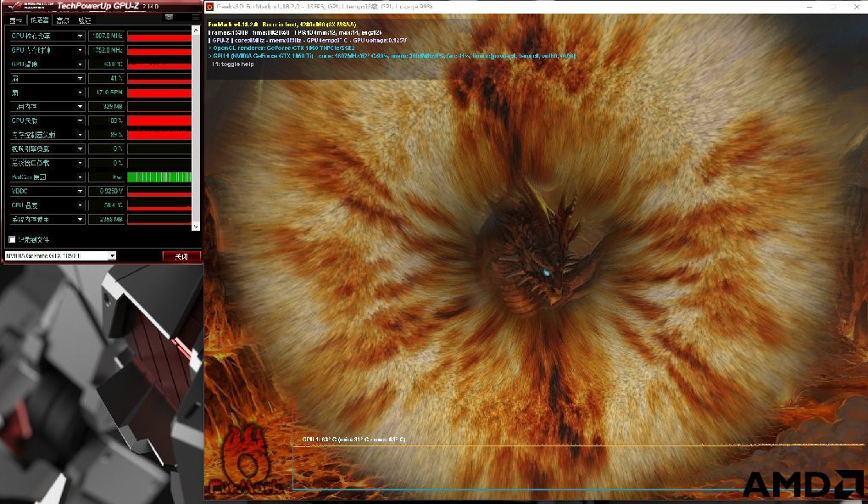
Task: Open the GPU load sensor dropdown
Action: point(80,120)
